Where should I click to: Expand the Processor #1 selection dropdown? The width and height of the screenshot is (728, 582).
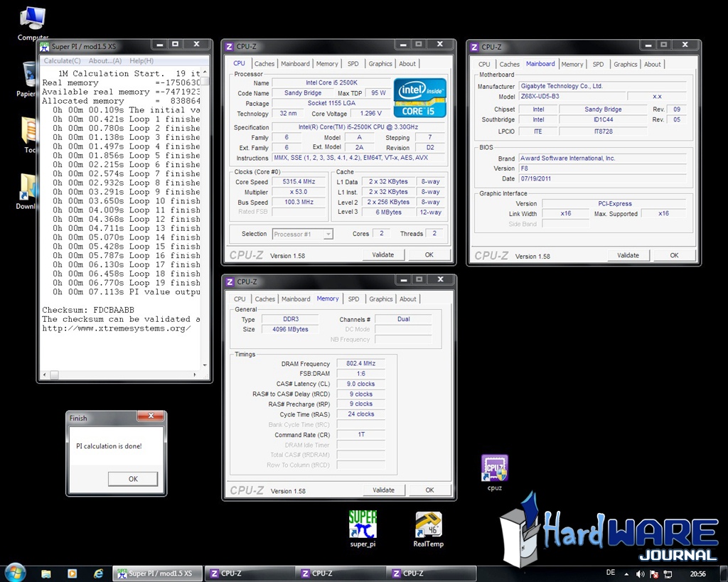coord(327,234)
